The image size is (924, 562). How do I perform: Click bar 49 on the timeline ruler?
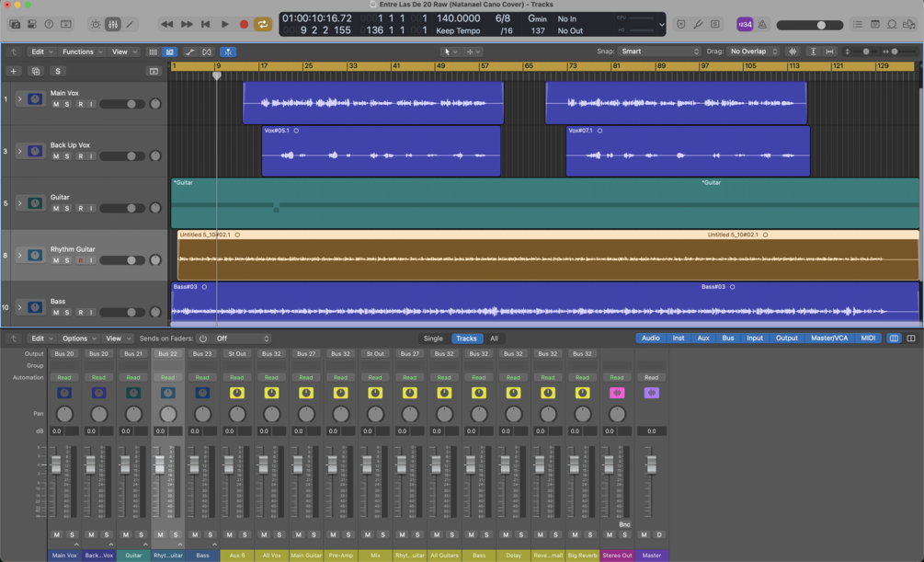[440, 66]
